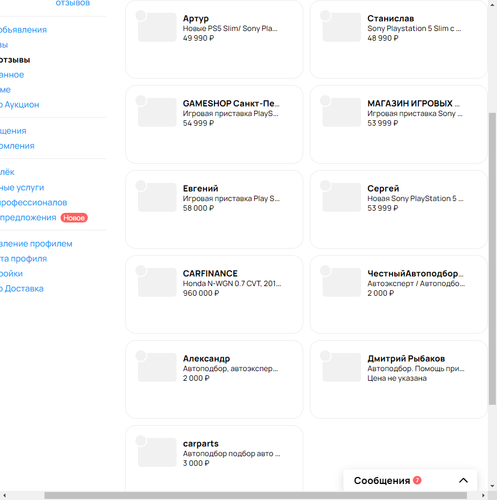
Task: Open Сергей's listing thumbnail
Action: click(x=342, y=197)
